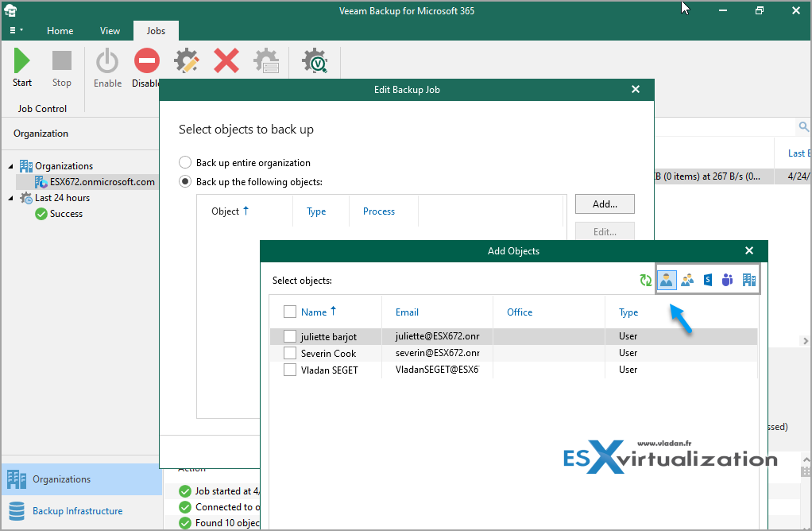Open the main application menu button

click(16, 30)
